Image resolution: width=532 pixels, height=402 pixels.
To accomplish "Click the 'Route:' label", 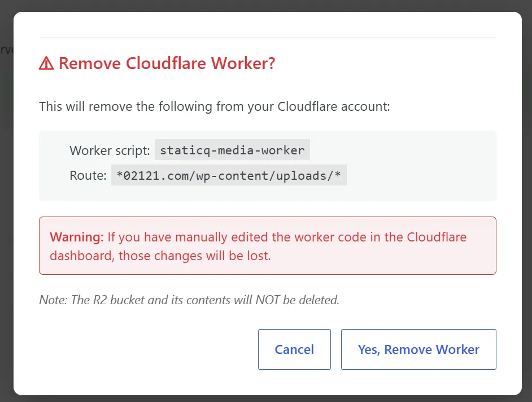I will [88, 175].
